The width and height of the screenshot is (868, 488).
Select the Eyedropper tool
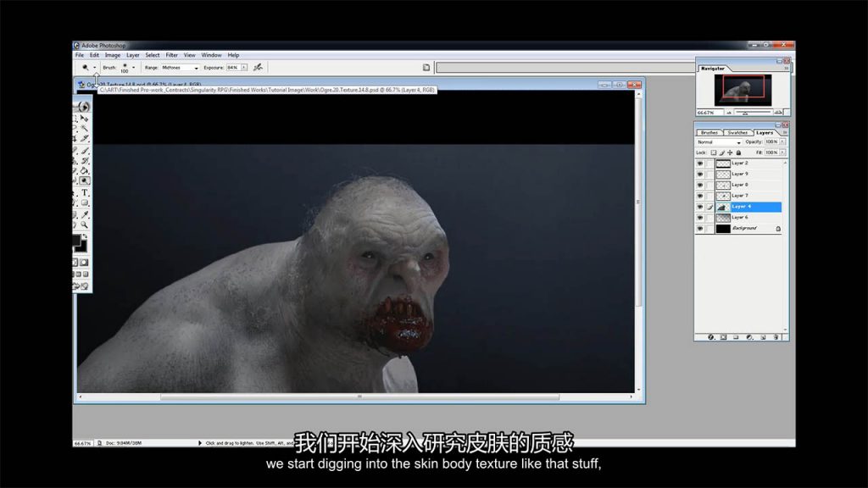pyautogui.click(x=85, y=214)
